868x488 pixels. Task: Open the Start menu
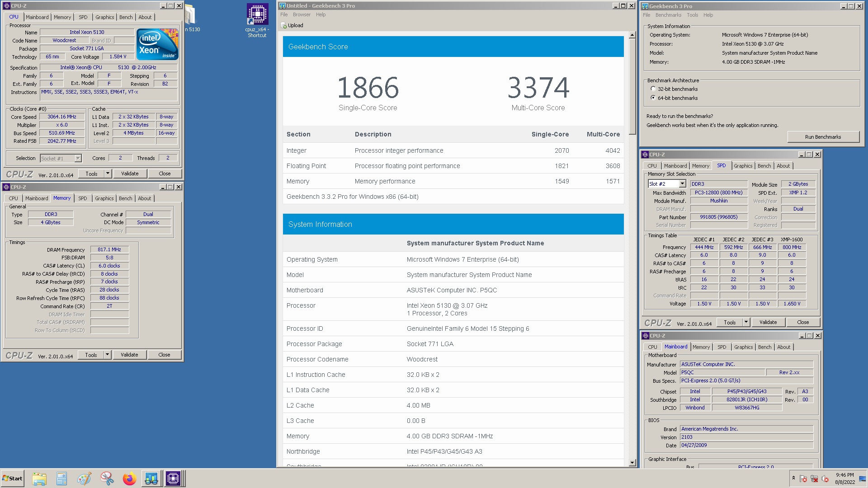tap(13, 479)
